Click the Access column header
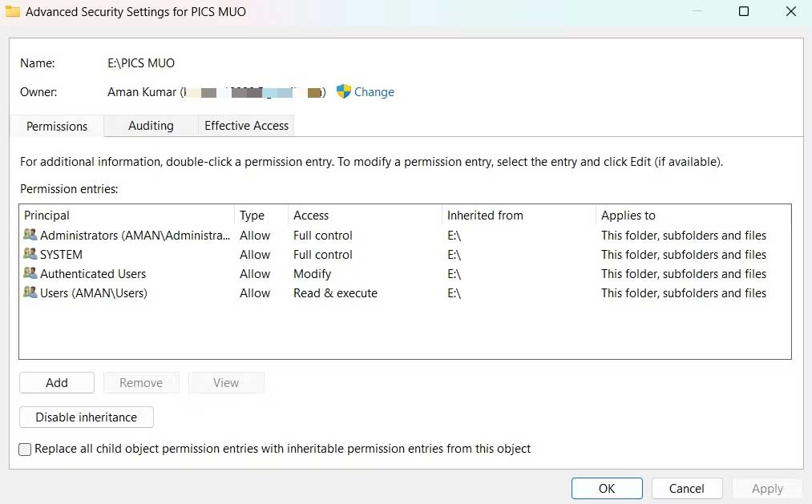This screenshot has height=504, width=812. click(311, 216)
